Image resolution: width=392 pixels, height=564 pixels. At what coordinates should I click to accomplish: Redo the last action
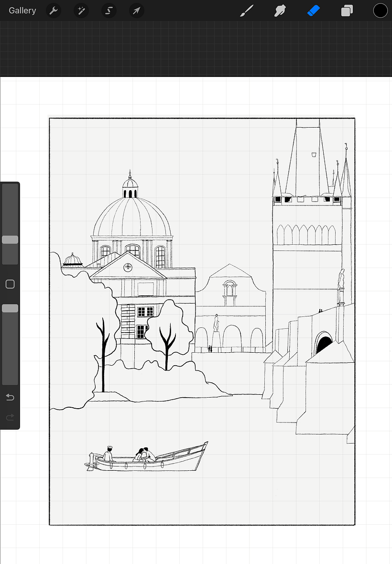[x=10, y=417]
